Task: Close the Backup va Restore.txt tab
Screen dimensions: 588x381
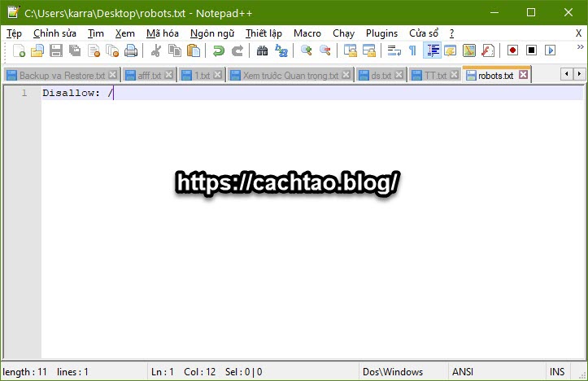Action: pyautogui.click(x=112, y=75)
